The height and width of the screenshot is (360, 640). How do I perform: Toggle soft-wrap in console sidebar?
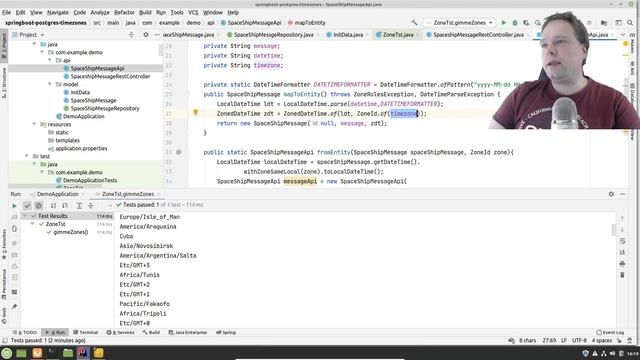622,241
